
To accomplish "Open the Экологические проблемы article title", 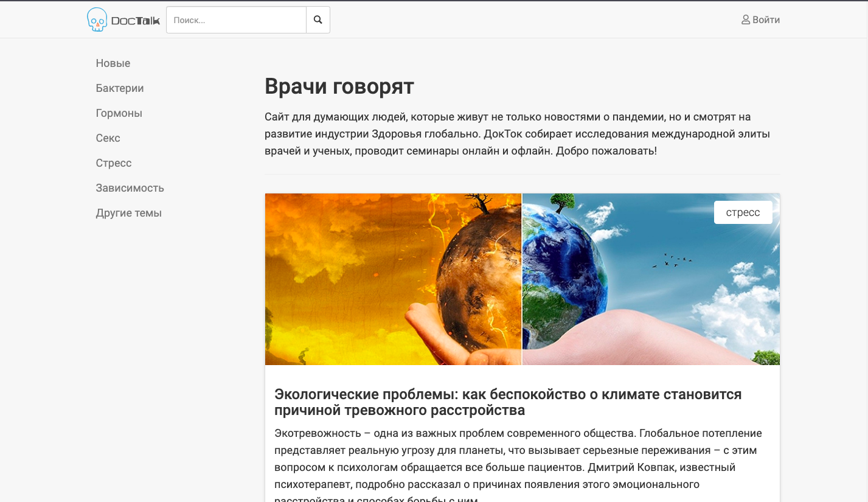I will [x=508, y=402].
